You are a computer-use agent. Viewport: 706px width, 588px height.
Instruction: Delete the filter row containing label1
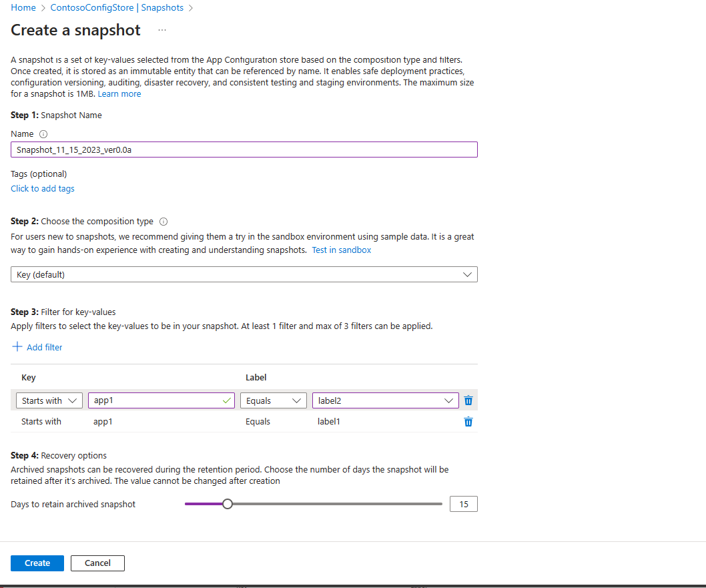pos(468,421)
